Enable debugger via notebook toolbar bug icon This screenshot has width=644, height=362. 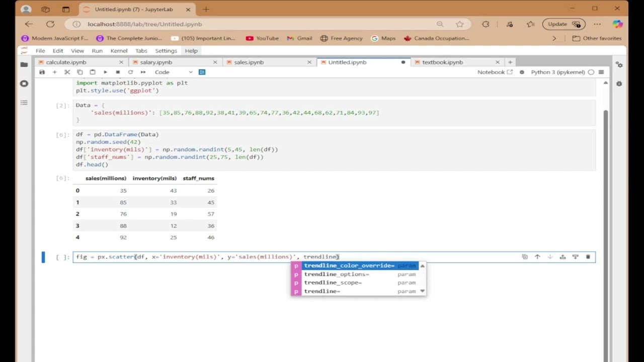pyautogui.click(x=522, y=72)
